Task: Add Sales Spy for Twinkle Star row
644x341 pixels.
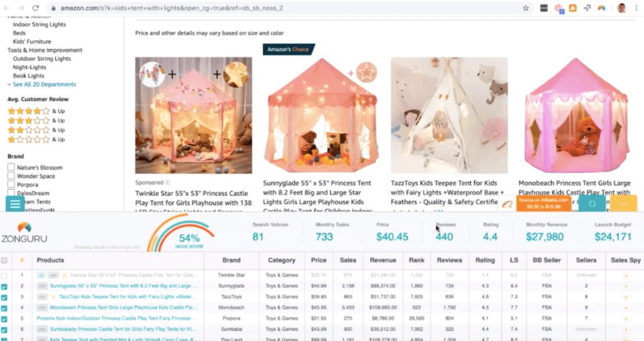Action: pos(626,275)
